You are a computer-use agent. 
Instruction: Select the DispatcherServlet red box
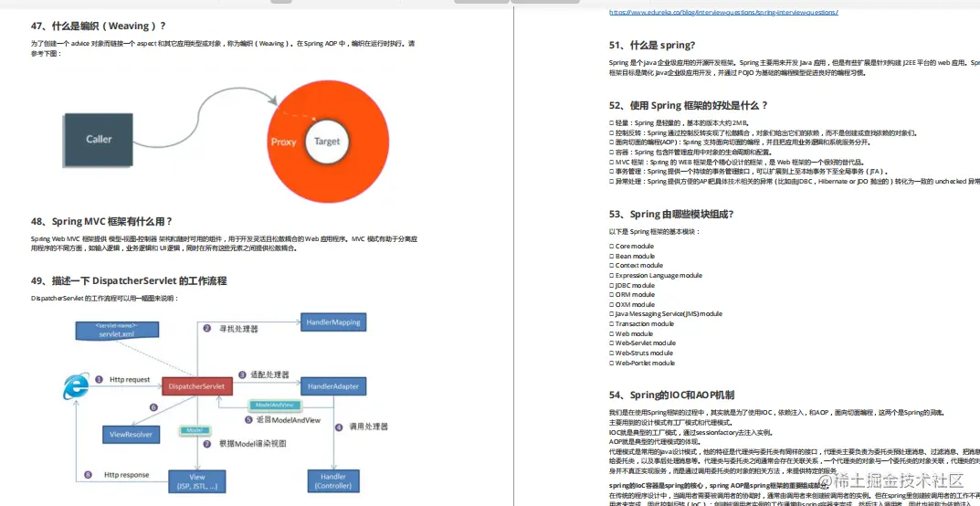pyautogui.click(x=197, y=386)
